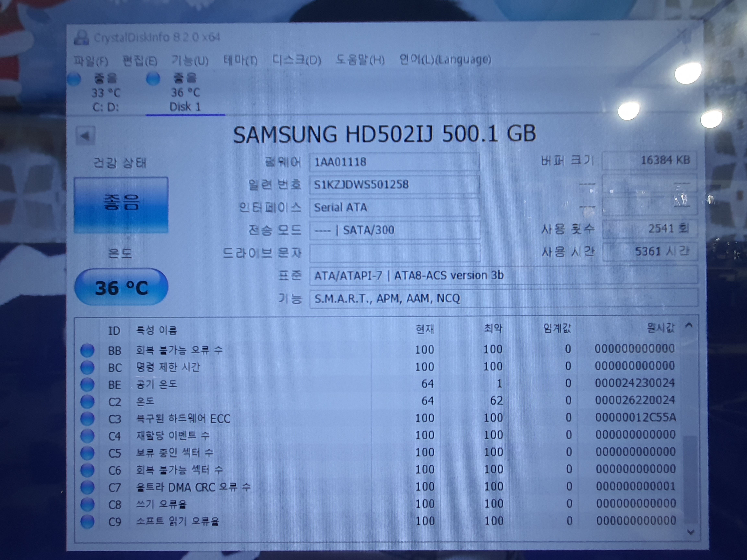Click the 현재 column header
Screen dimensions: 747x560
pos(405,329)
